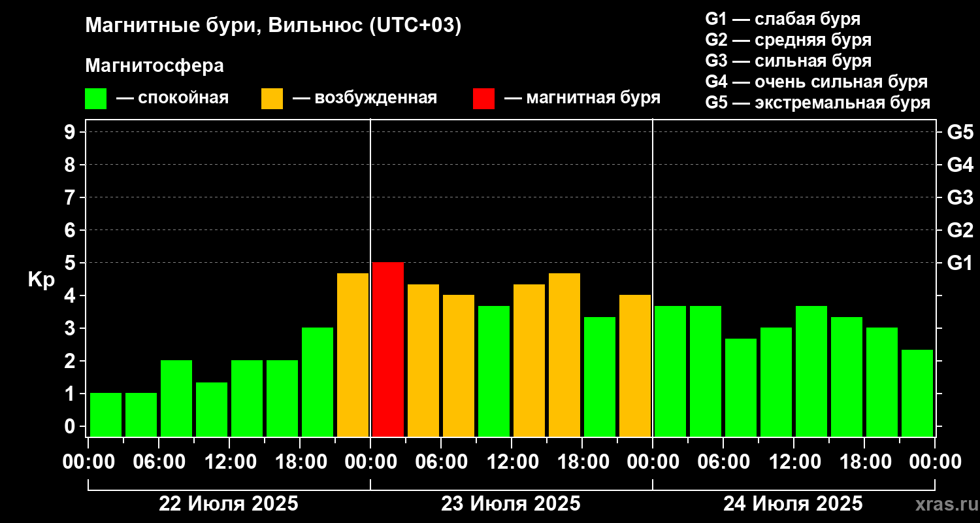Click the right-axis G2 level label
The width and height of the screenshot is (980, 523).
coord(960,230)
